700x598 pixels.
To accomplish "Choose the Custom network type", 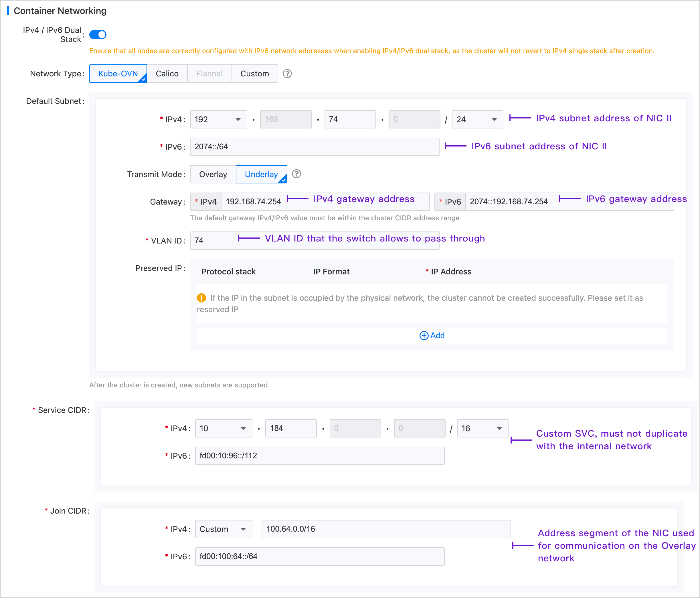I will tap(254, 74).
